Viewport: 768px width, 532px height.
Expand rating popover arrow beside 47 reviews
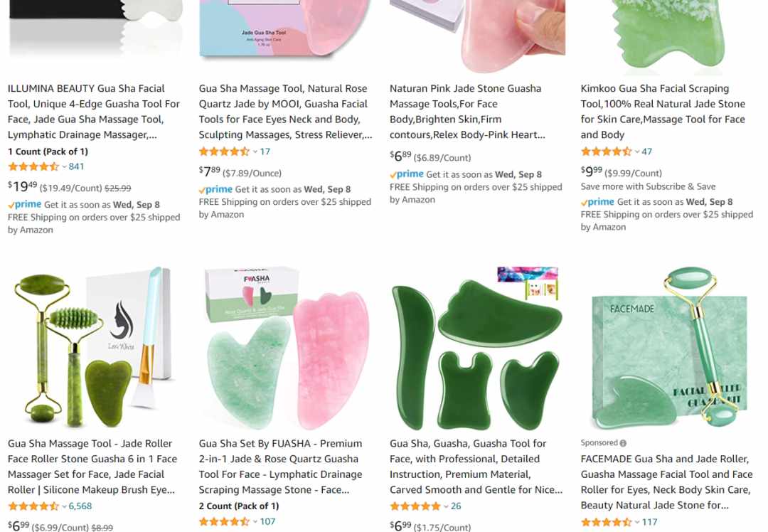pyautogui.click(x=637, y=152)
